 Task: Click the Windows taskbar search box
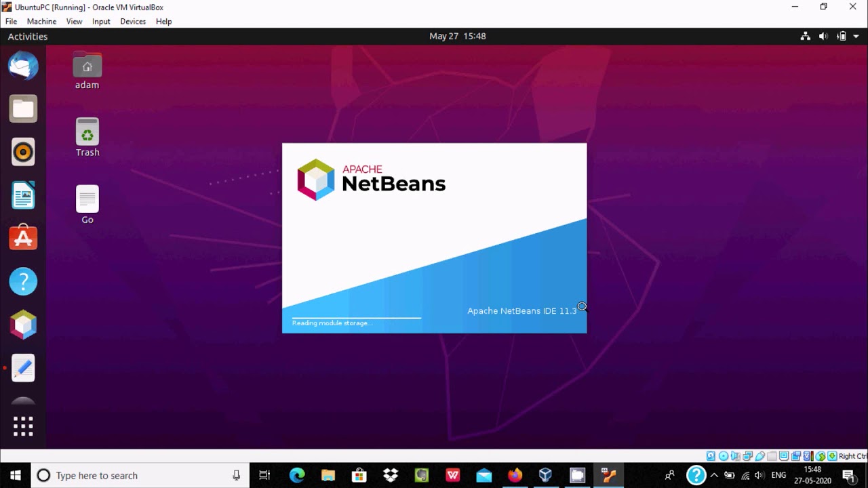(140, 475)
